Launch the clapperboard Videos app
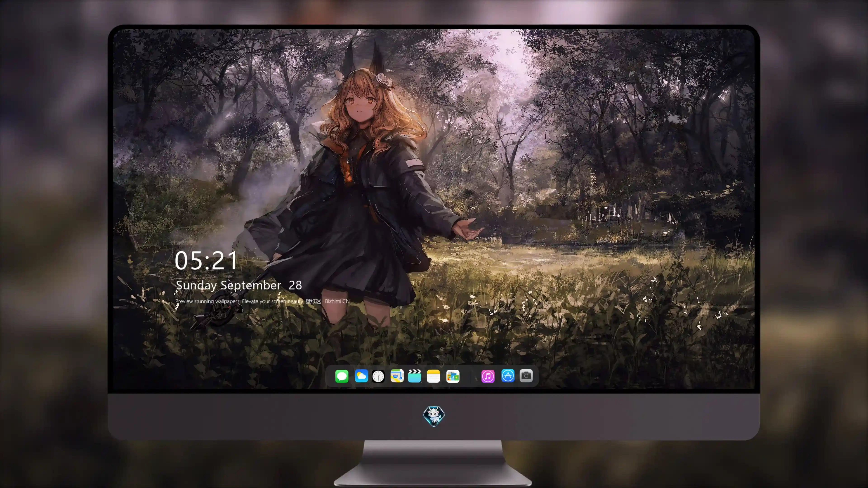The image size is (868, 488). [x=415, y=376]
